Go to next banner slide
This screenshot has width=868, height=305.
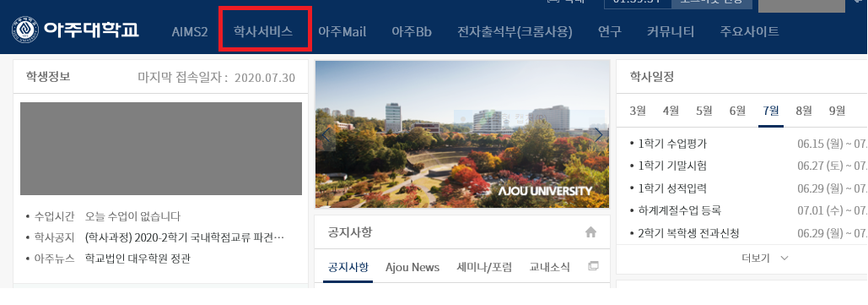[598, 134]
